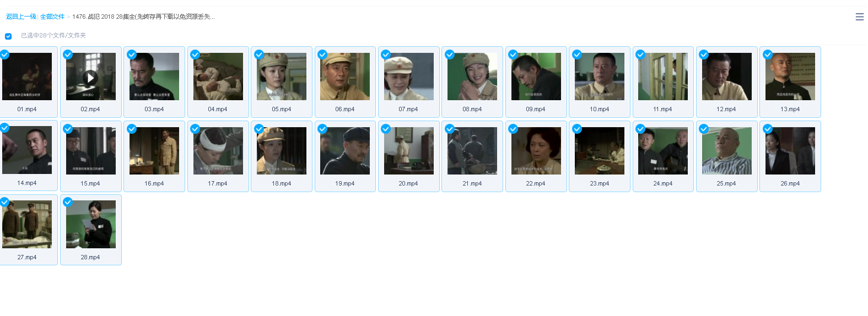Toggle the check badge on 25.mp4
Viewport: 868px width, 316px height.
tap(704, 129)
